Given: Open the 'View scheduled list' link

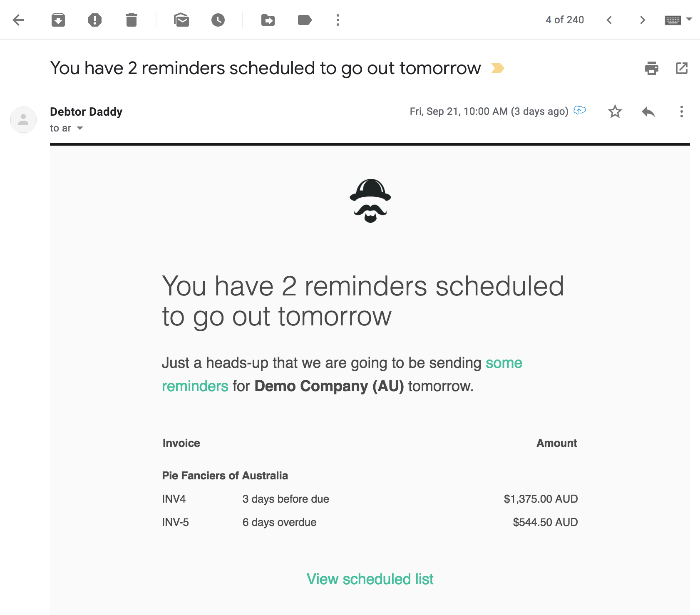Looking at the screenshot, I should pyautogui.click(x=370, y=579).
